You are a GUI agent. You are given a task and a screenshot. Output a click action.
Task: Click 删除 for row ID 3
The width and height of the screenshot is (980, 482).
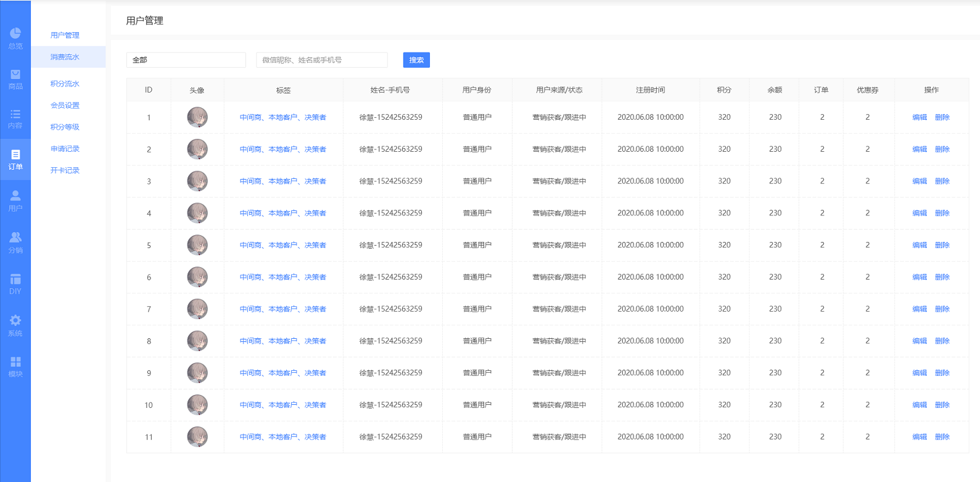tap(942, 181)
